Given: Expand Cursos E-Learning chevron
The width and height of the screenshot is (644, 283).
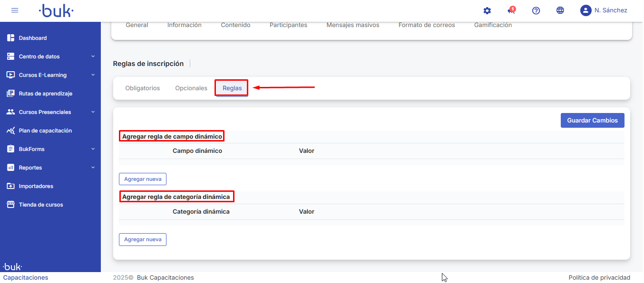Looking at the screenshot, I should [93, 75].
